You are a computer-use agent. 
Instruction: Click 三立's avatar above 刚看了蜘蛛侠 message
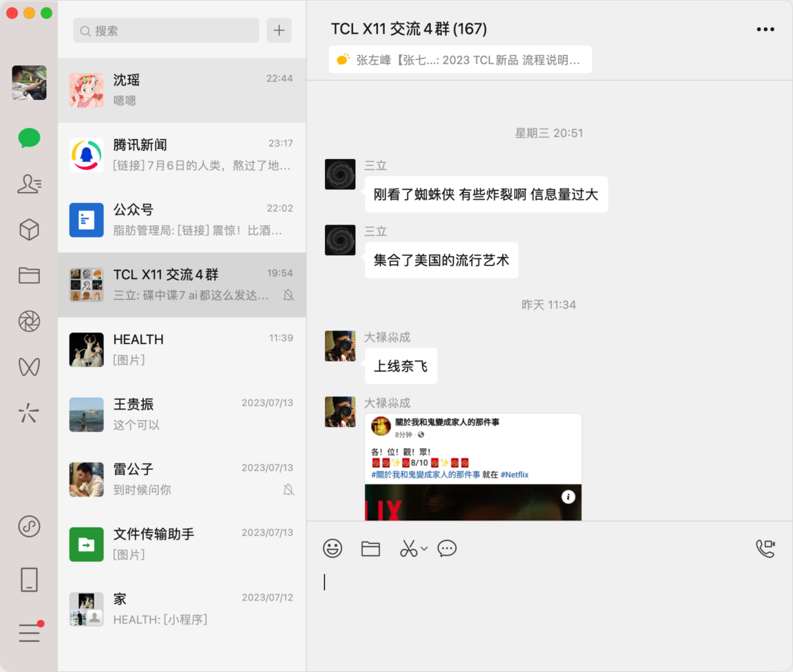click(340, 174)
